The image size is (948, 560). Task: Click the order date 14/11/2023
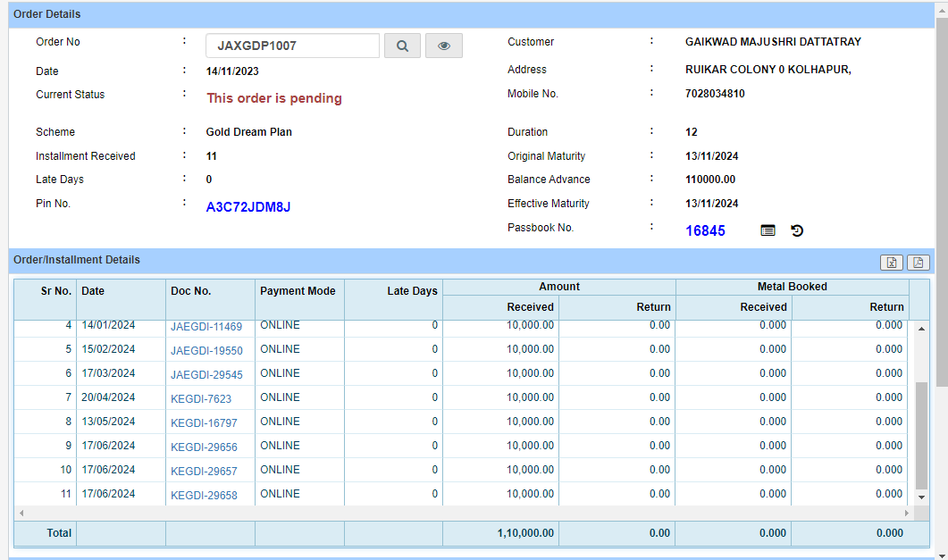pos(232,71)
